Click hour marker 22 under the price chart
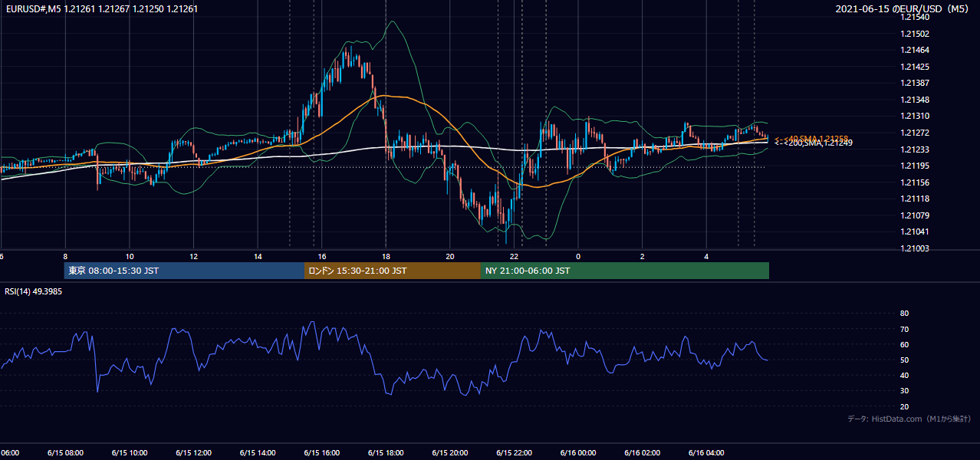The image size is (980, 460). coord(515,257)
